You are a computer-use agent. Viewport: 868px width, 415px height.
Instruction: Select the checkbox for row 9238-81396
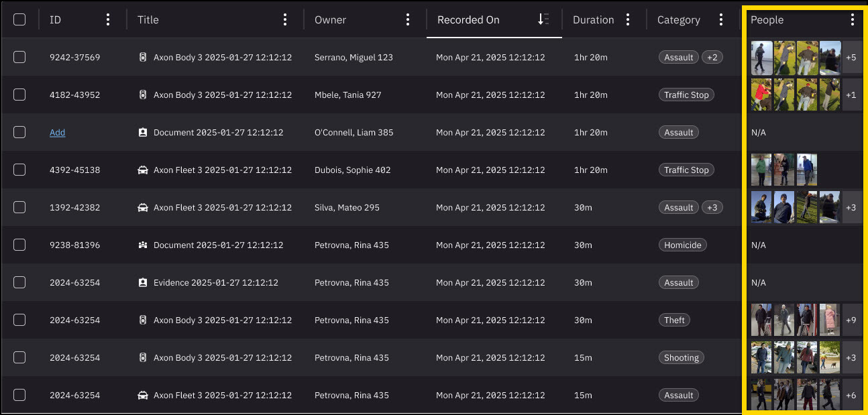(19, 245)
